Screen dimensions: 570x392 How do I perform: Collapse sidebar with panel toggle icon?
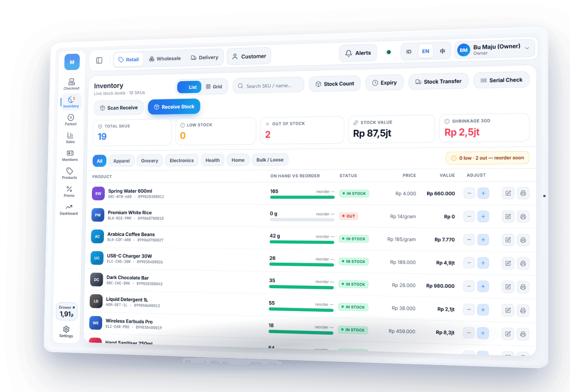click(99, 60)
